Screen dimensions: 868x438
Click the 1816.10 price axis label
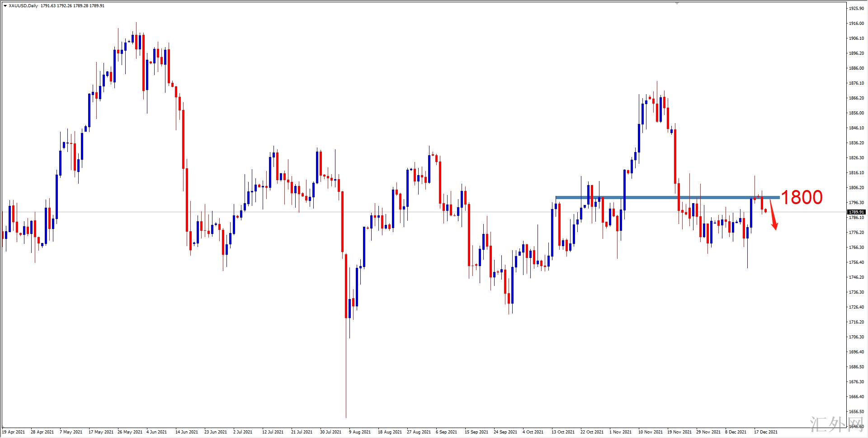click(856, 173)
